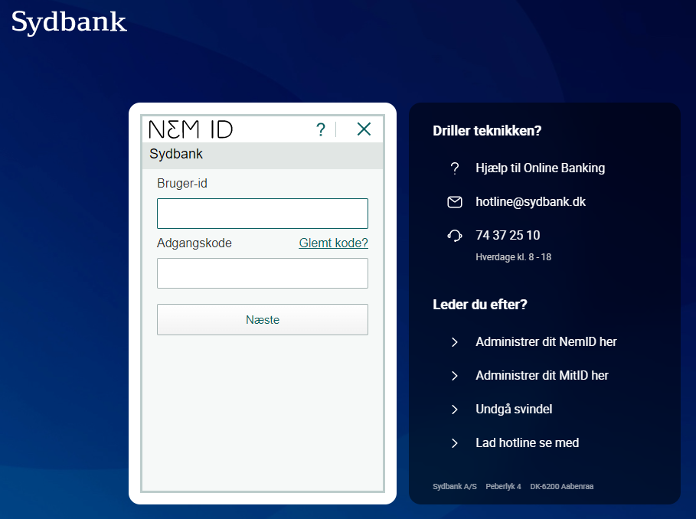
Task: Click the NEM ID logo
Action: point(190,129)
